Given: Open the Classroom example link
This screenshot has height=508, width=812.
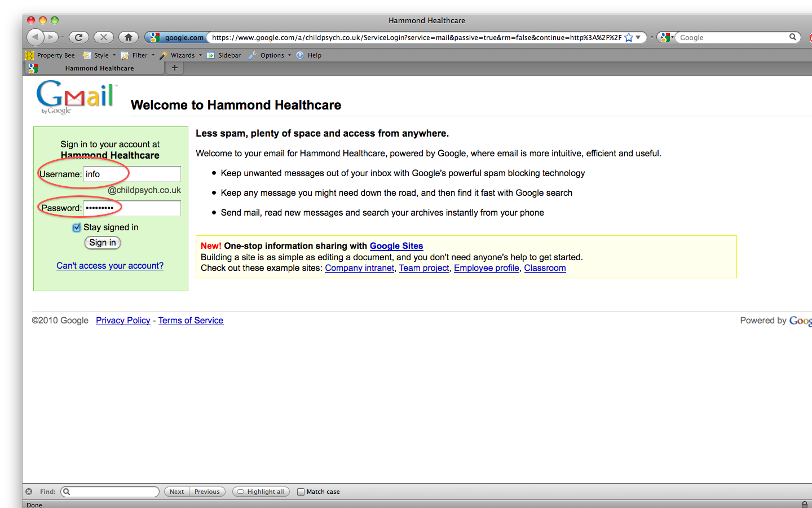Looking at the screenshot, I should (545, 268).
